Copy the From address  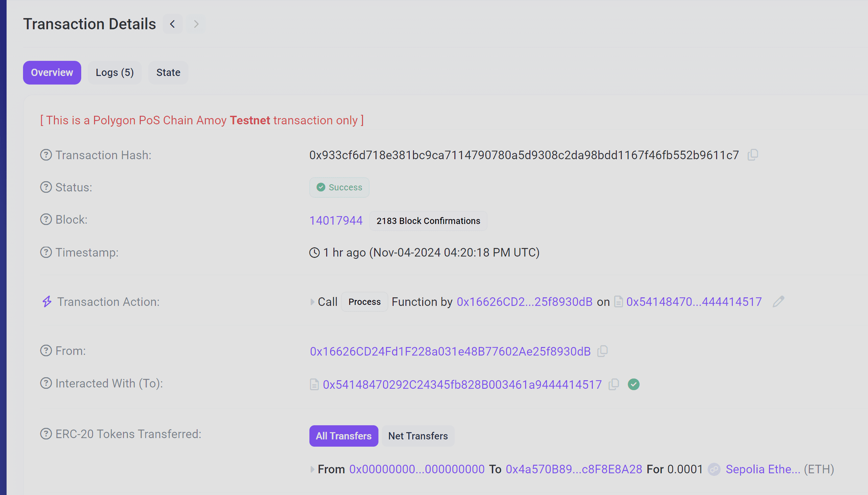click(x=603, y=351)
